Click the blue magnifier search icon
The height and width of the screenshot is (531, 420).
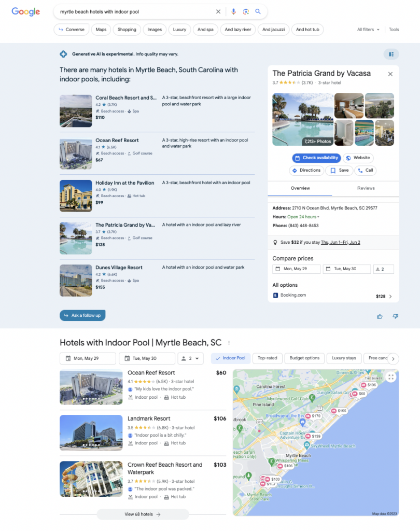pyautogui.click(x=258, y=11)
